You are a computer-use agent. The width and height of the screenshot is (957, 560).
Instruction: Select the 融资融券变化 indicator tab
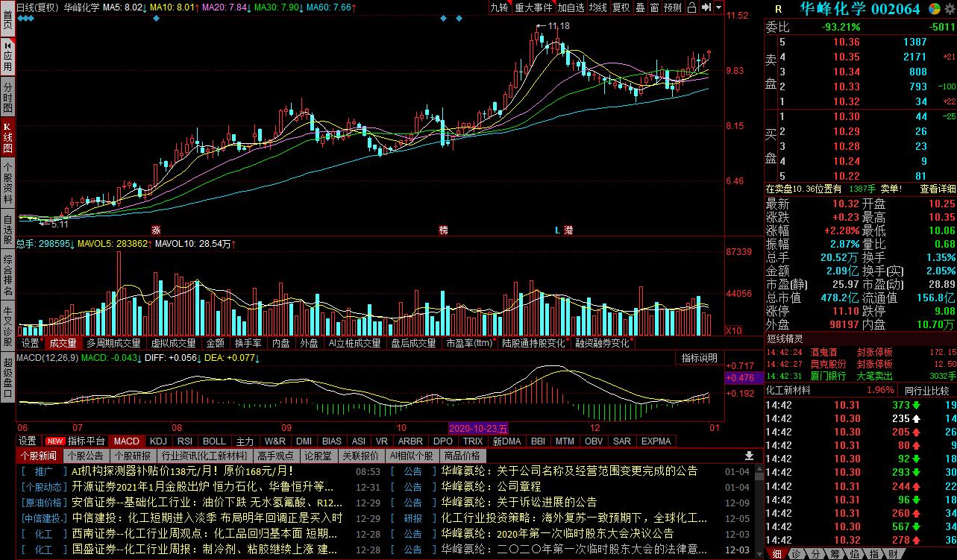(x=602, y=344)
